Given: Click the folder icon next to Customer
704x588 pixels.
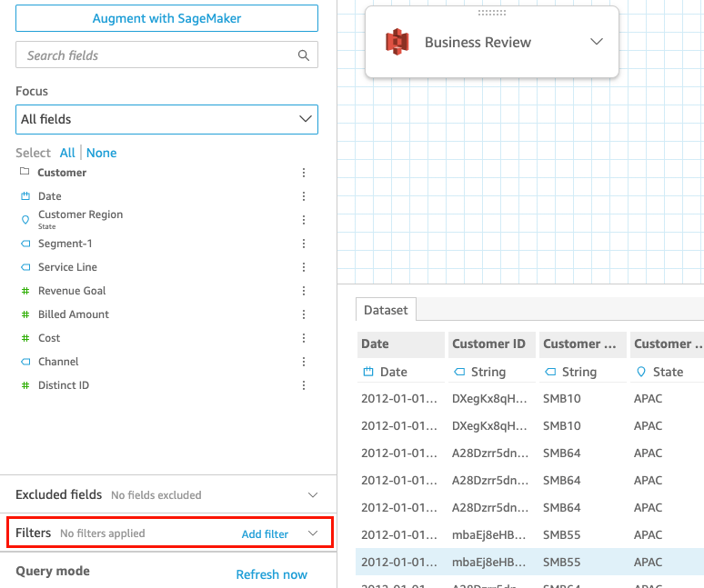Looking at the screenshot, I should coord(25,173).
